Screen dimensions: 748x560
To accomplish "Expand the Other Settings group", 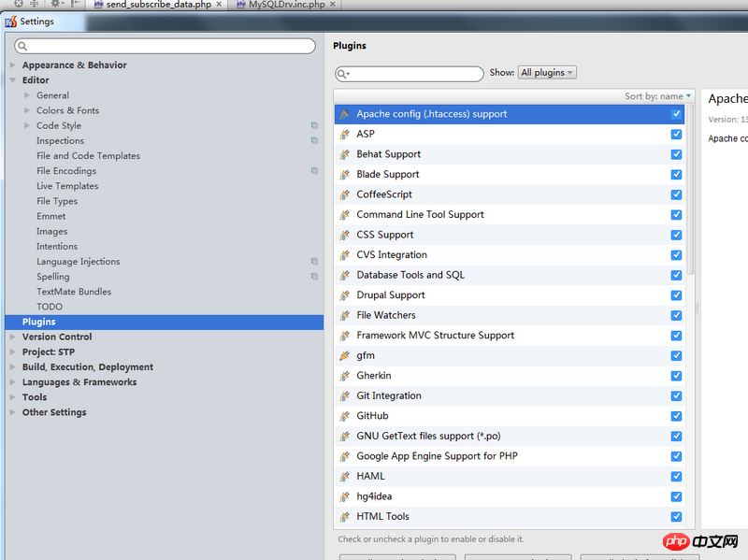I will coord(13,412).
